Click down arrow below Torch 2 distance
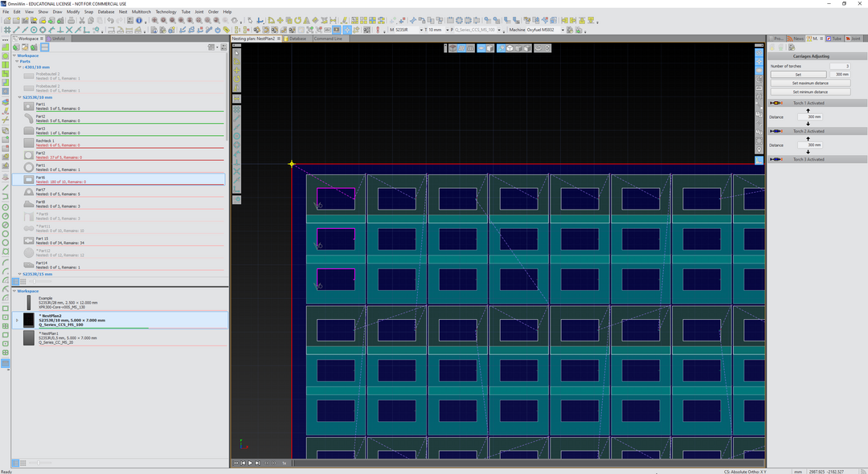Viewport: 868px width, 474px height. pos(808,152)
